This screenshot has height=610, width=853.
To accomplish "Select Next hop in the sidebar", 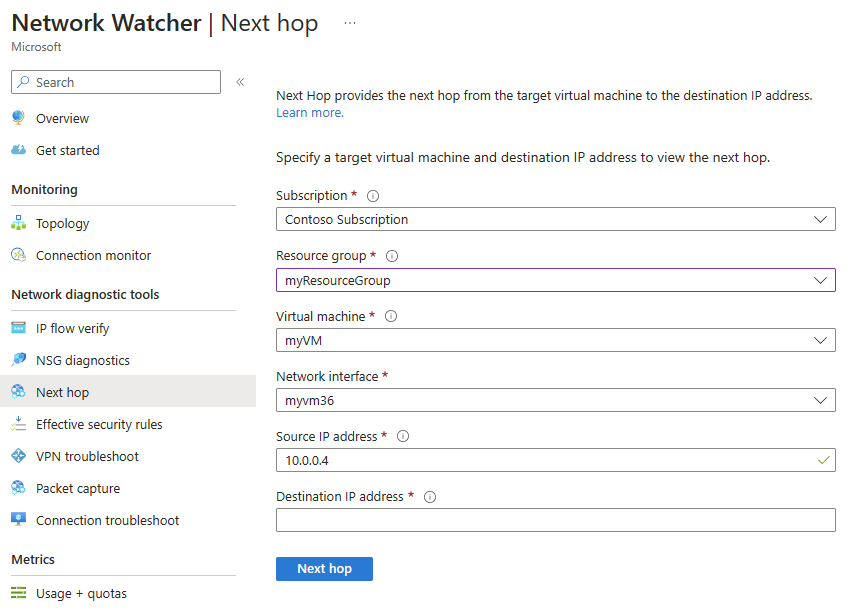I will point(62,391).
